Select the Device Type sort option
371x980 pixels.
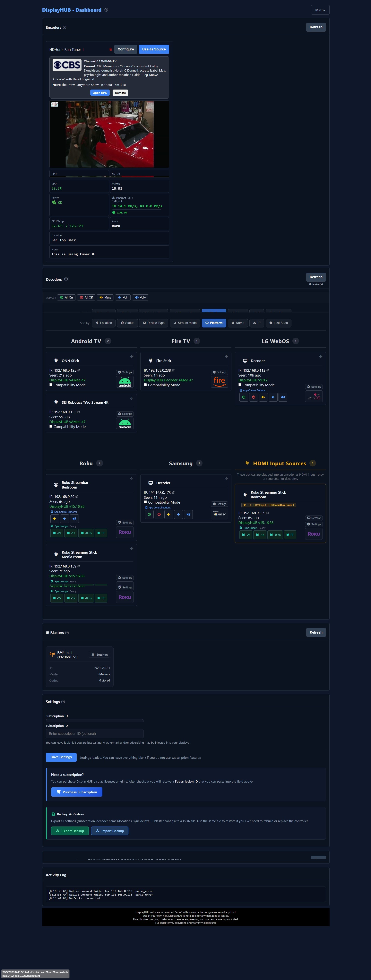[154, 323]
